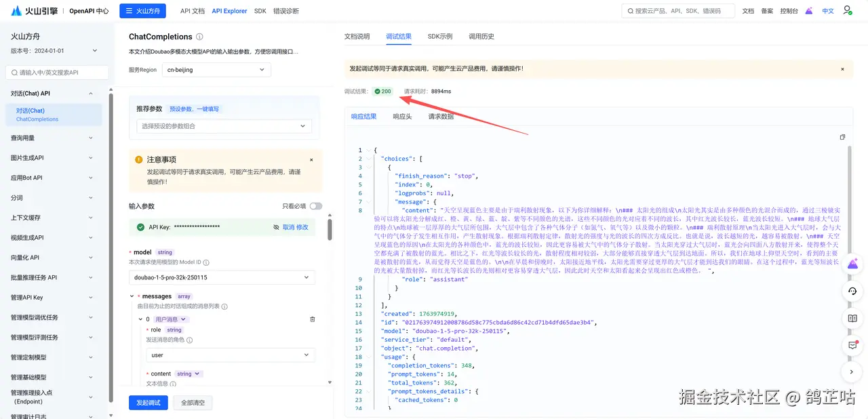Viewport: 868px width, 419px height.
Task: Select the 请求数据 tab
Action: pyautogui.click(x=441, y=117)
